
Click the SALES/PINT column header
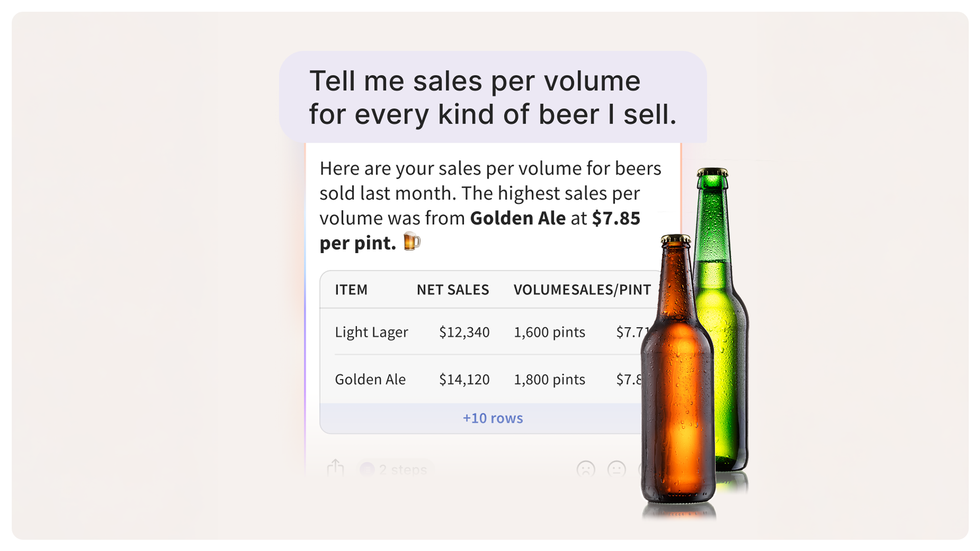pos(611,290)
